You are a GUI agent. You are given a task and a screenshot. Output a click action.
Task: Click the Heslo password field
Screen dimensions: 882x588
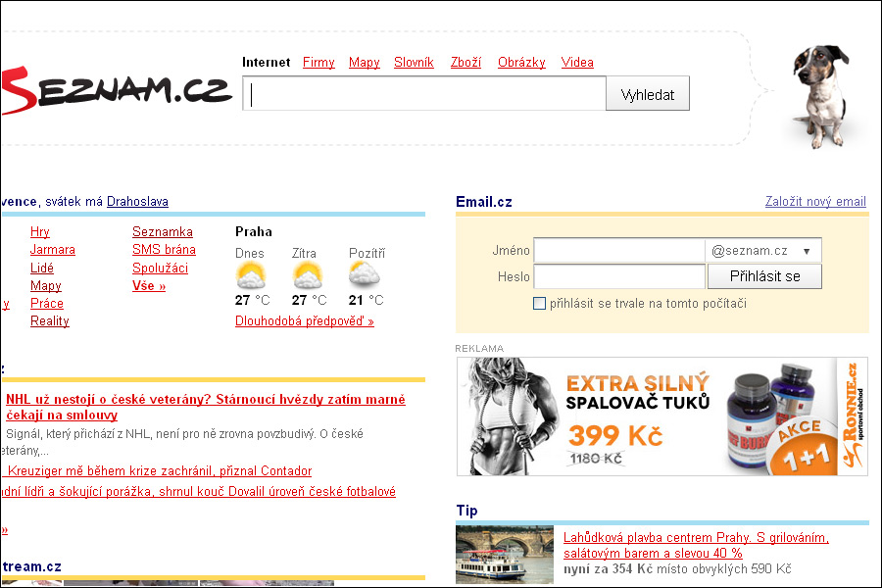pyautogui.click(x=619, y=276)
